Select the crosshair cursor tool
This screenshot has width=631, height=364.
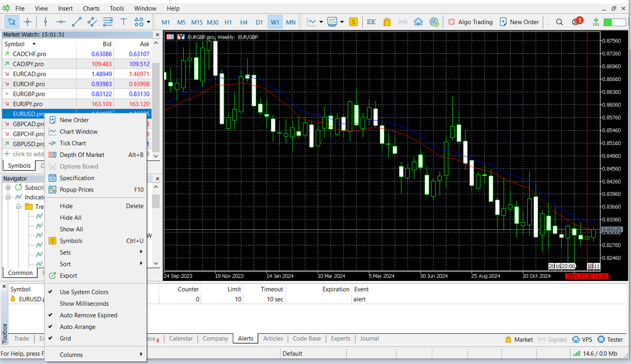point(28,22)
